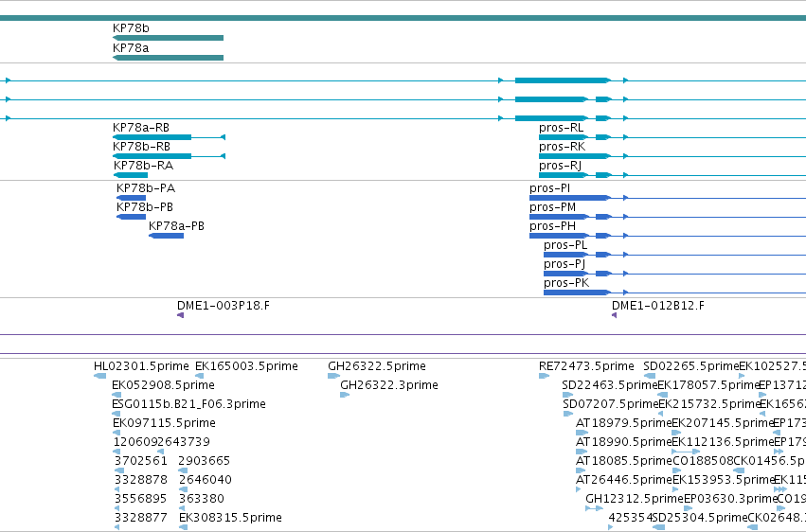Click the RE72473.5prime EST
This screenshot has height=532, width=806.
[544, 376]
